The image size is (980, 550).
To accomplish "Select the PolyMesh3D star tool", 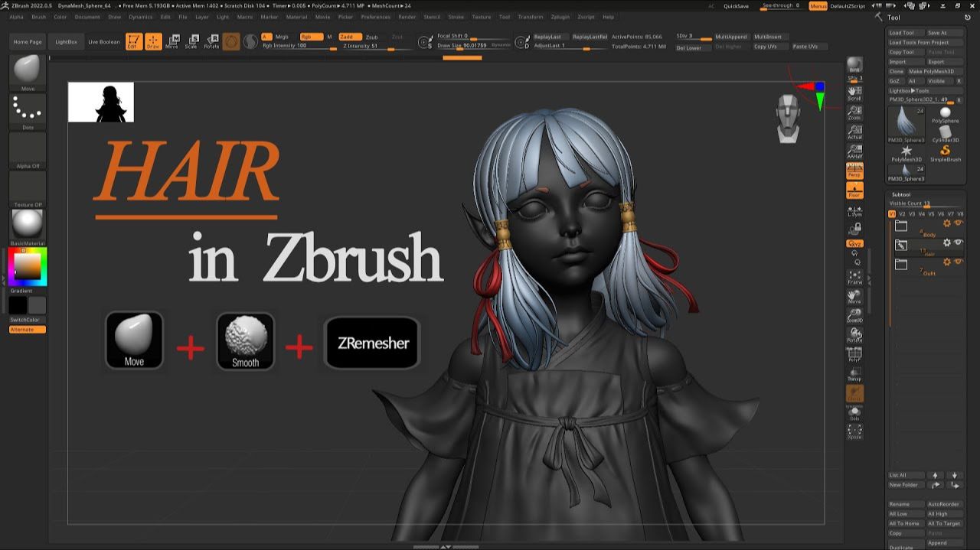I will point(906,153).
